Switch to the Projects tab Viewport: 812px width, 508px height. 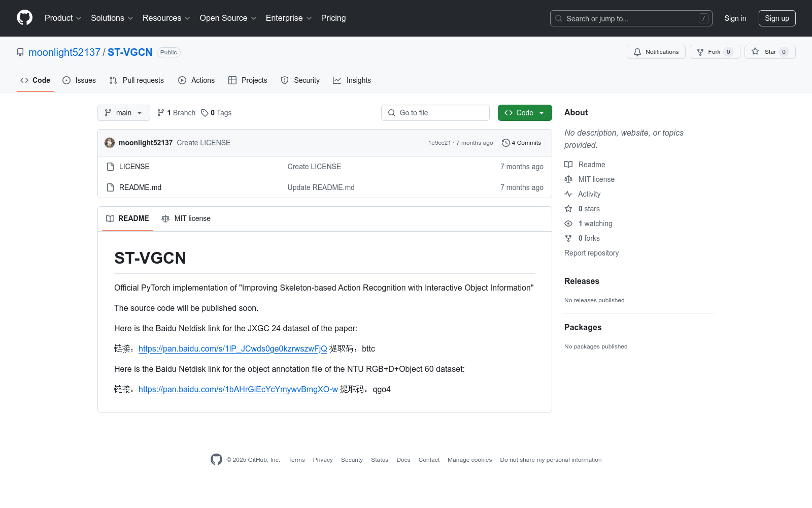click(248, 80)
